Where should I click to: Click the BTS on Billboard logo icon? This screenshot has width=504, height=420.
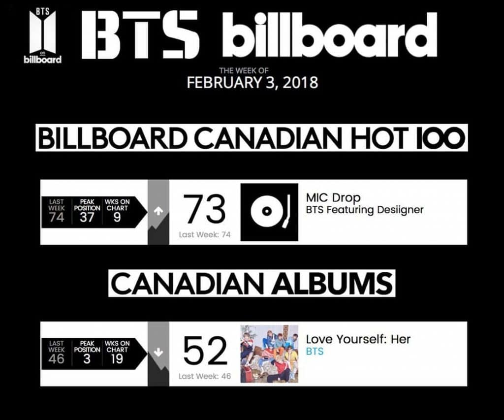click(42, 37)
